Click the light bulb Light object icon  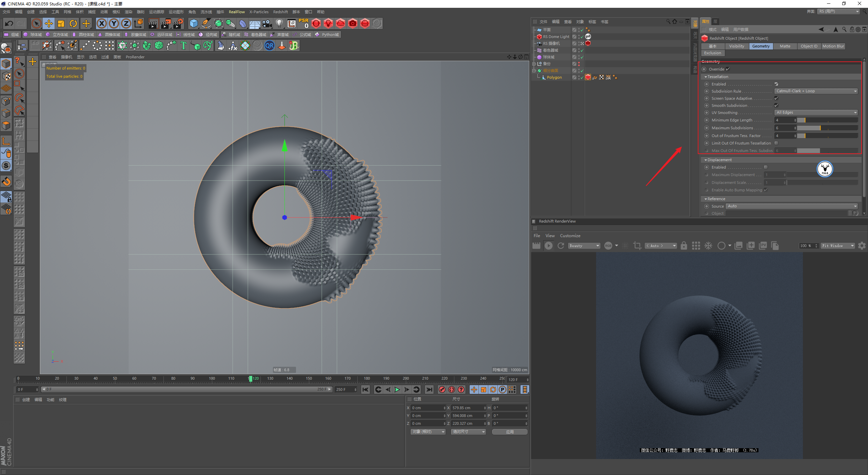point(279,23)
